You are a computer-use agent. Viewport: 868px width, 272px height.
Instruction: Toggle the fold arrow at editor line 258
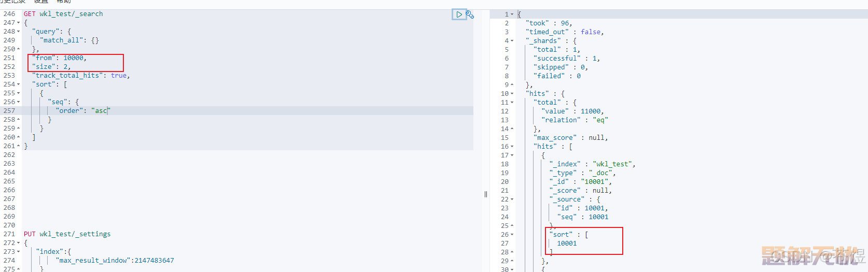coord(19,120)
